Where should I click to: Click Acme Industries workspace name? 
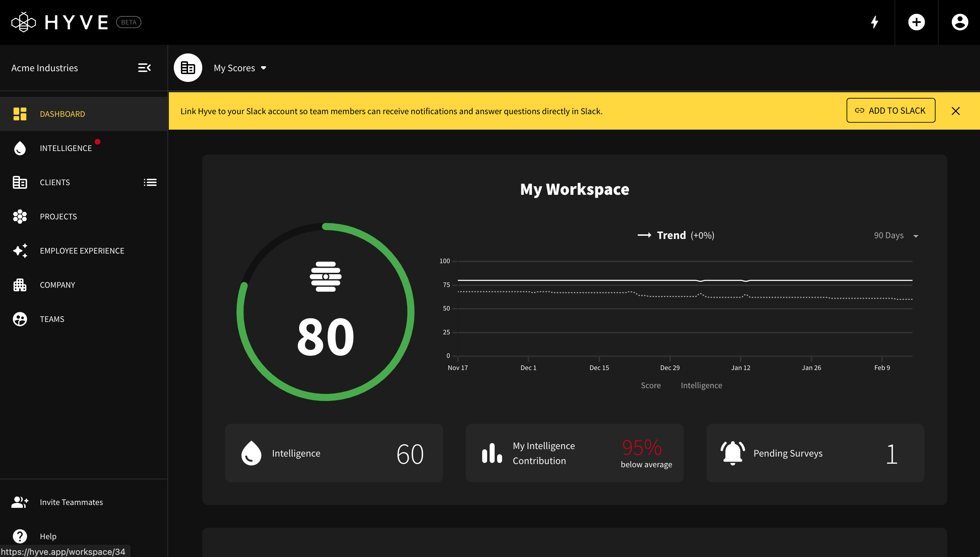(x=45, y=68)
